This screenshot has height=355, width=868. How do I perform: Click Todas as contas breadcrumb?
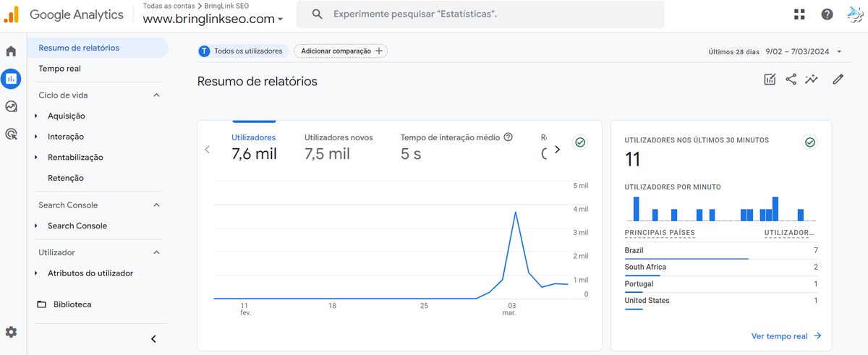click(169, 6)
